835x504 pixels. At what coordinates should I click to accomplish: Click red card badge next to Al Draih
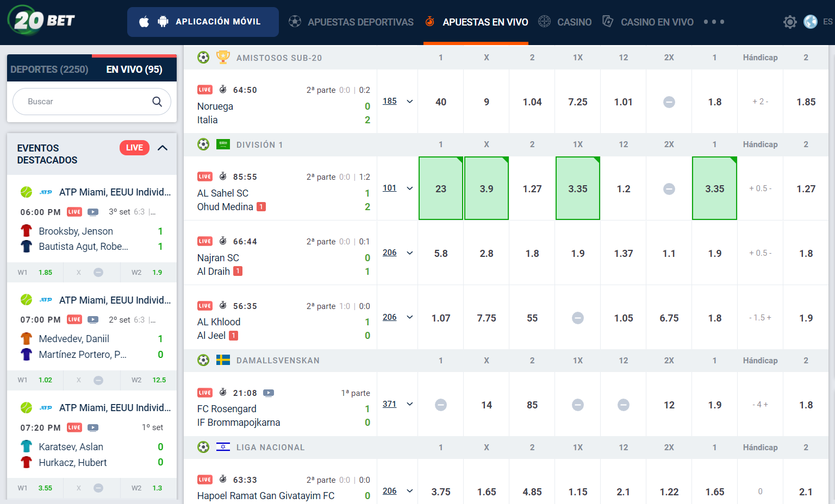tap(238, 271)
